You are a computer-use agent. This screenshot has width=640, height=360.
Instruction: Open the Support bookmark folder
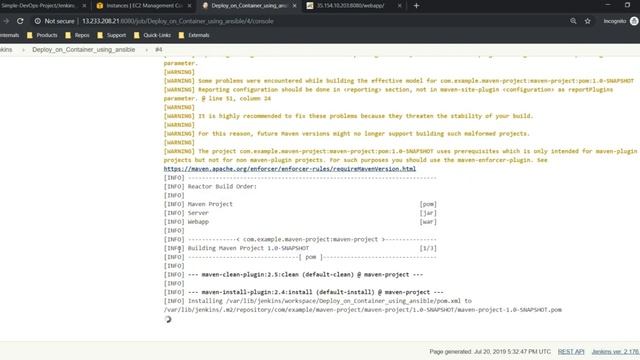112,35
